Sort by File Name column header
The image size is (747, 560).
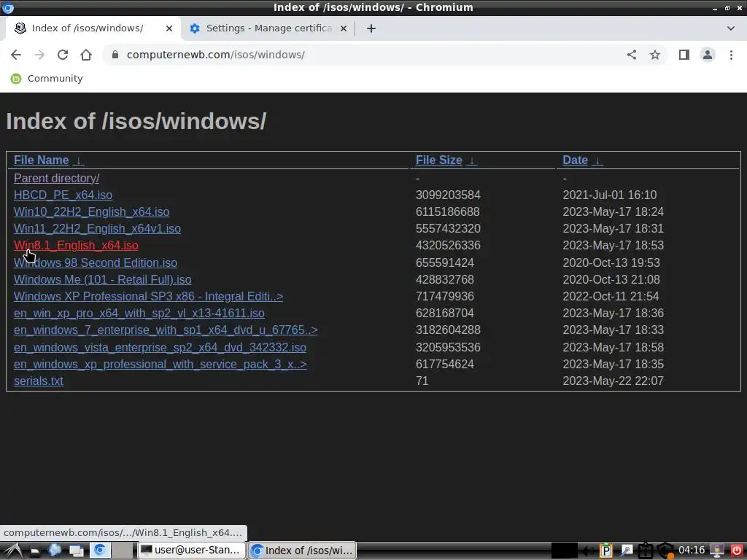[x=42, y=160]
